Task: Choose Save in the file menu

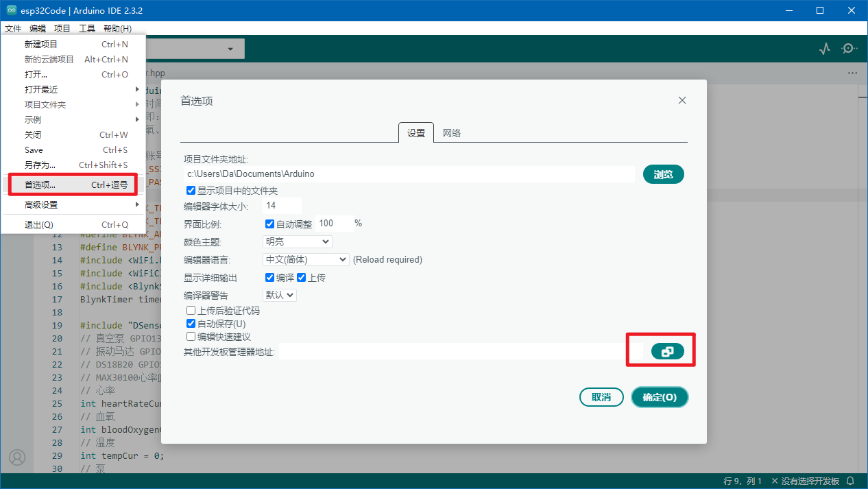Action: [x=73, y=150]
